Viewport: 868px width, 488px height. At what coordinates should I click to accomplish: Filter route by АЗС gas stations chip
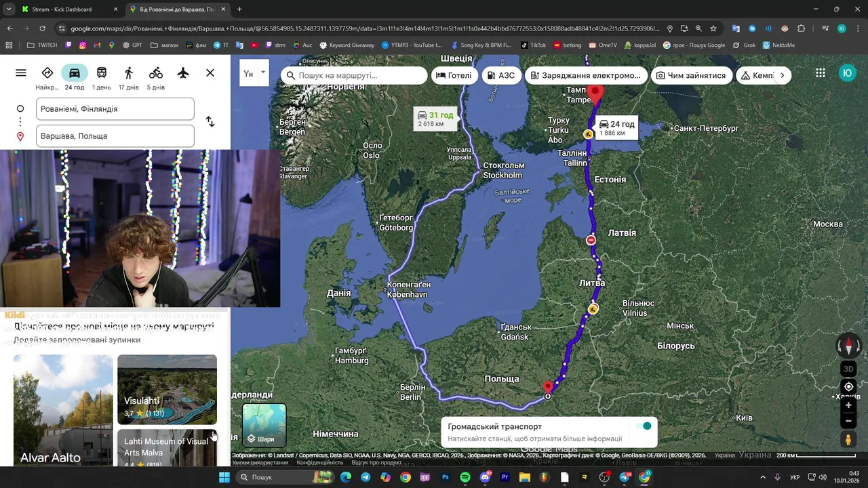coord(501,75)
